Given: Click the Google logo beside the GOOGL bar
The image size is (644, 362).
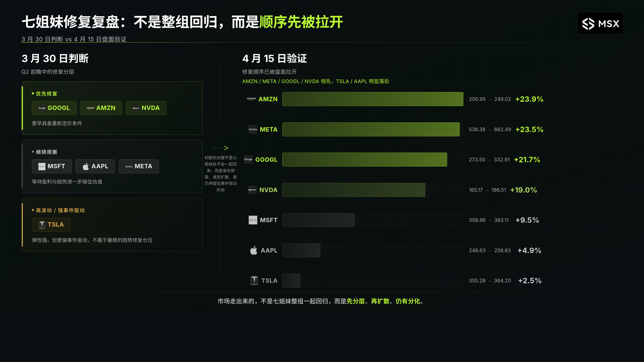Looking at the screenshot, I should (248, 159).
